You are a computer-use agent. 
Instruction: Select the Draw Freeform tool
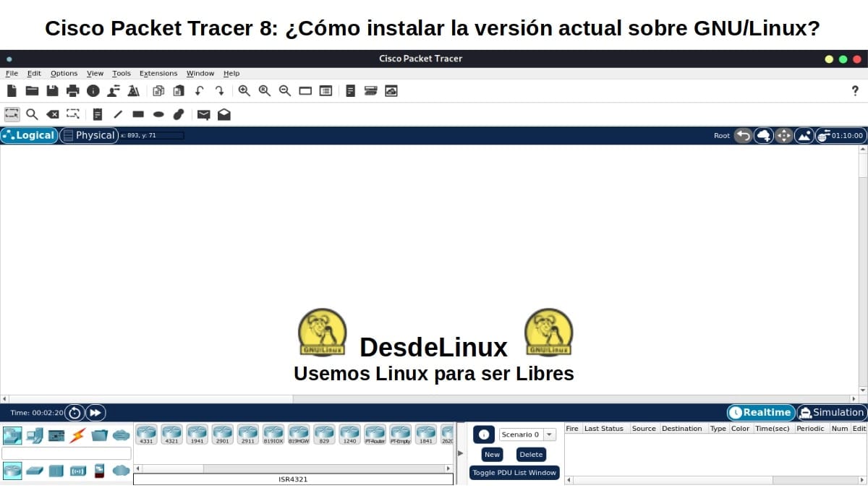pos(179,114)
